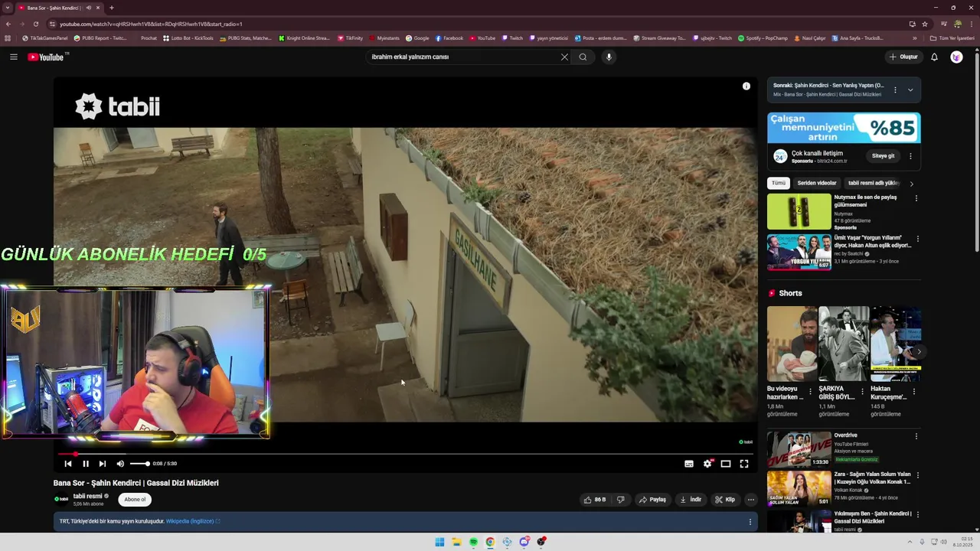Open File Explorer from the taskbar

pyautogui.click(x=456, y=542)
